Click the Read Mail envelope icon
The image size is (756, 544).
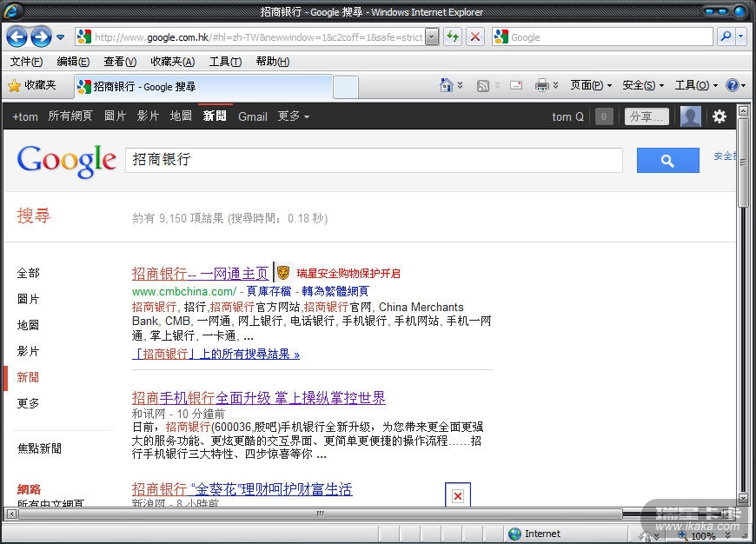[515, 85]
